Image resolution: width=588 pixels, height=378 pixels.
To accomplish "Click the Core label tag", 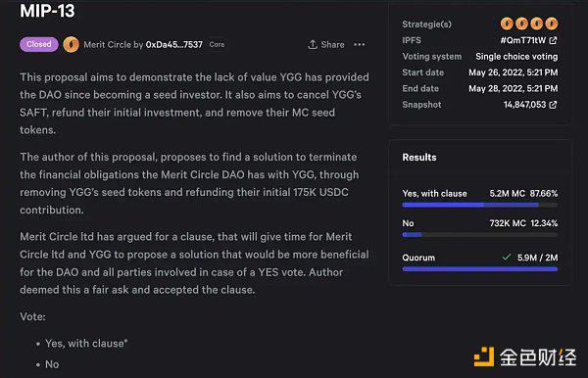I will pyautogui.click(x=217, y=45).
